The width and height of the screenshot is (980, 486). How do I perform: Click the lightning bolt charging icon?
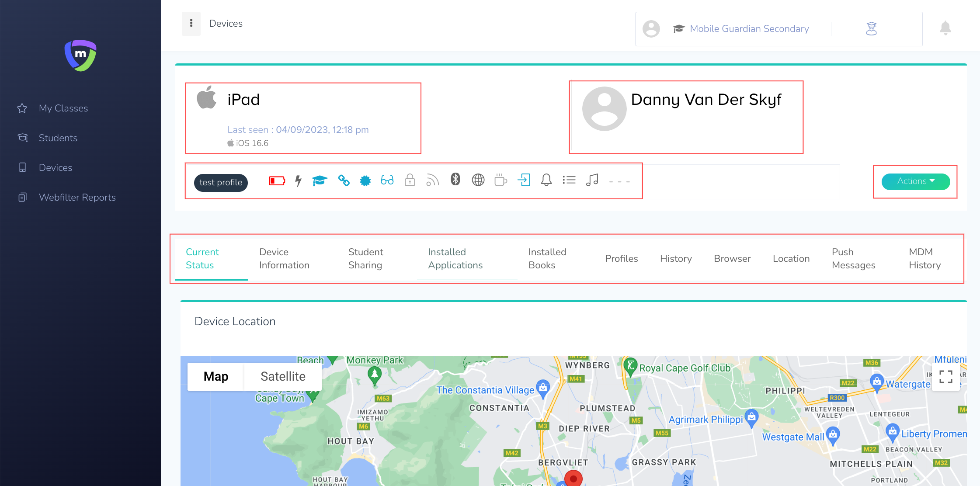[x=299, y=181]
